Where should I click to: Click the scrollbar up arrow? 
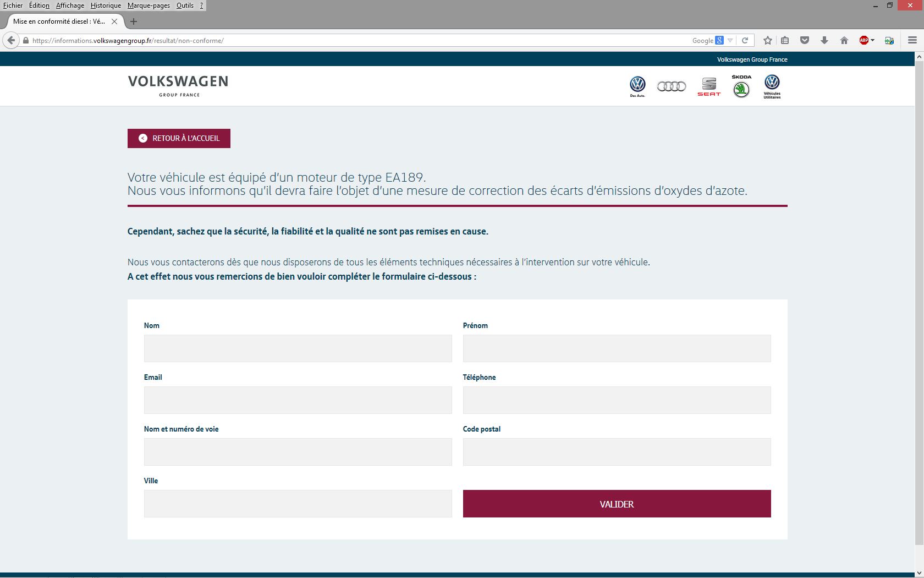pos(919,56)
